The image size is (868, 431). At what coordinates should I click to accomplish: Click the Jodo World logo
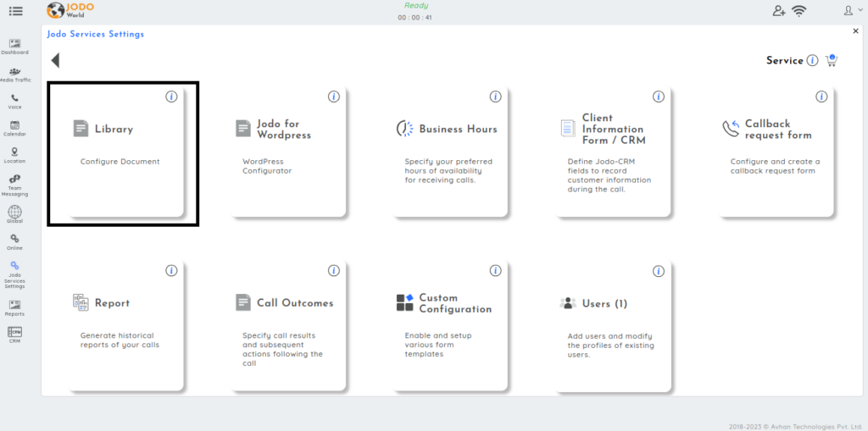(70, 10)
